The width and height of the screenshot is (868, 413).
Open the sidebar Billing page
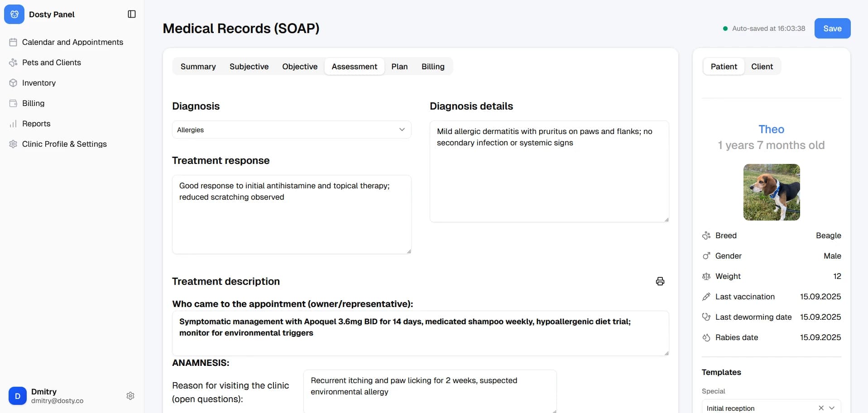[33, 103]
